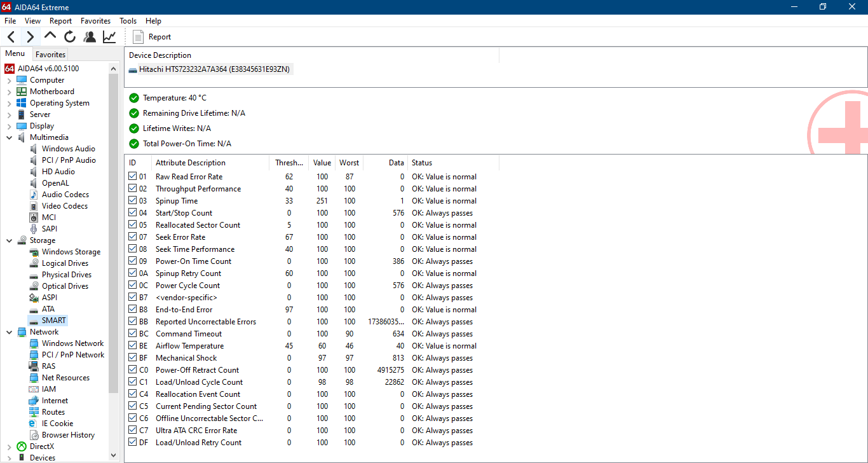Image resolution: width=868 pixels, height=463 pixels.
Task: Click the tree scrollbar down arrow
Action: (114, 455)
